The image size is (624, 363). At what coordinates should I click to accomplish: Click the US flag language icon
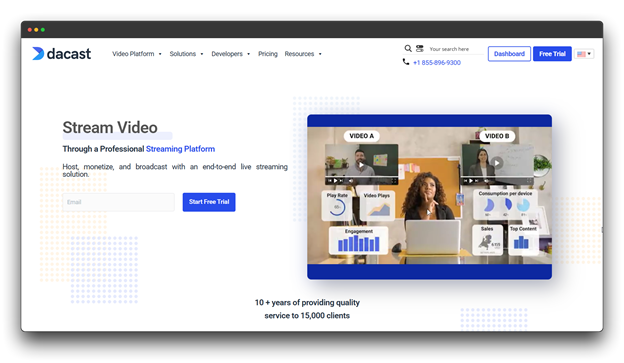581,54
